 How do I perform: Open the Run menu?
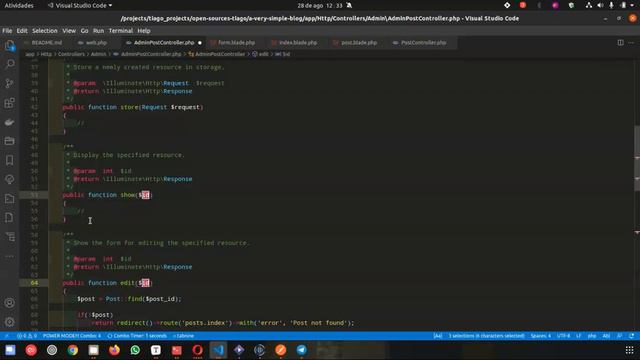click(98, 31)
